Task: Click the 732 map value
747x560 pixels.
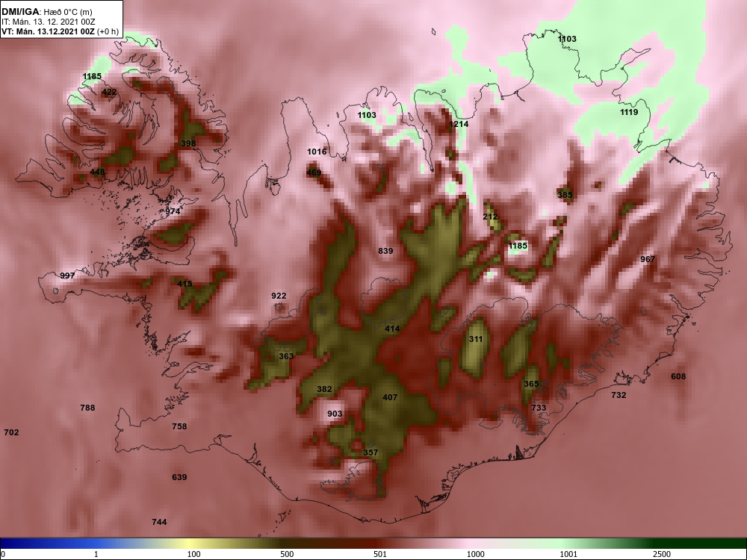Action: 619,395
